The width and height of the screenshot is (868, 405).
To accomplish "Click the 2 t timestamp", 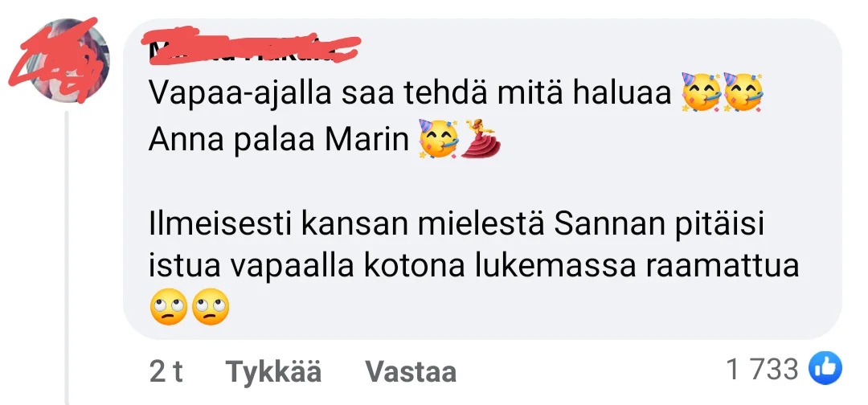I will click(166, 371).
